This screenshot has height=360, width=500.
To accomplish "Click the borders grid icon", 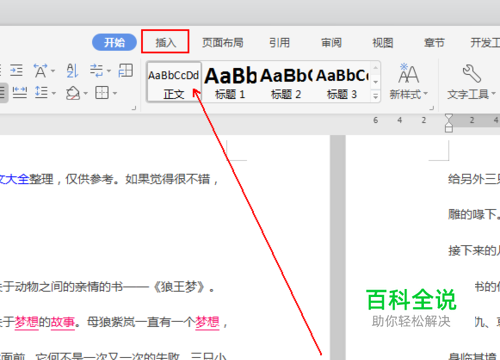I will click(x=102, y=93).
